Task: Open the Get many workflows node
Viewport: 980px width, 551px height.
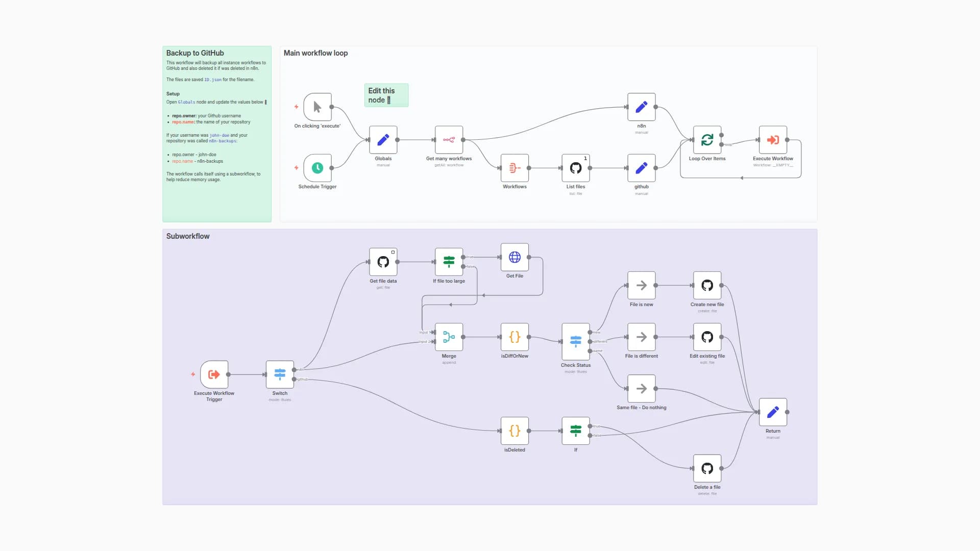Action: click(449, 139)
